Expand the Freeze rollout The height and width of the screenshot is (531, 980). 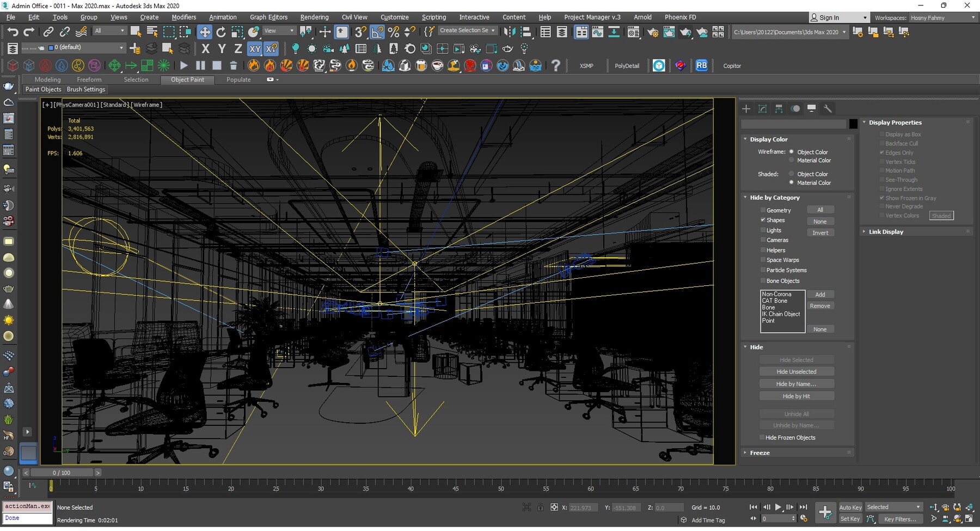pos(759,453)
